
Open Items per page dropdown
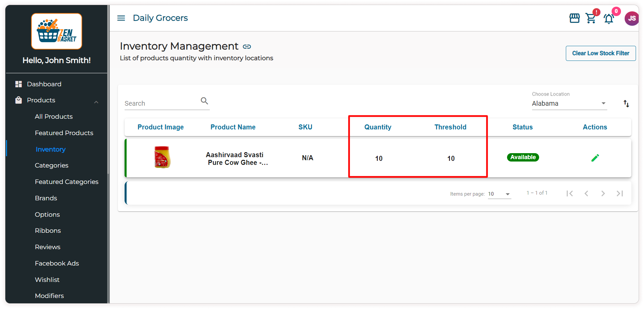pyautogui.click(x=499, y=194)
